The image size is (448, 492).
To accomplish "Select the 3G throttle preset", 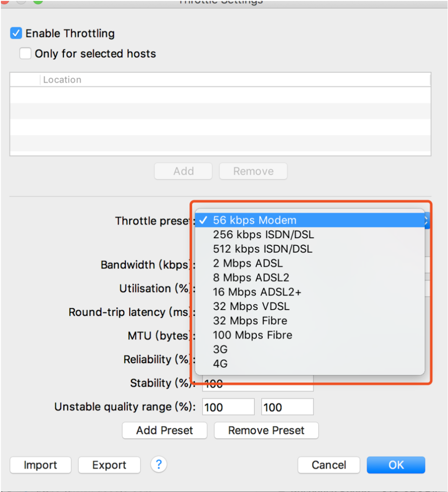I will click(x=310, y=349).
